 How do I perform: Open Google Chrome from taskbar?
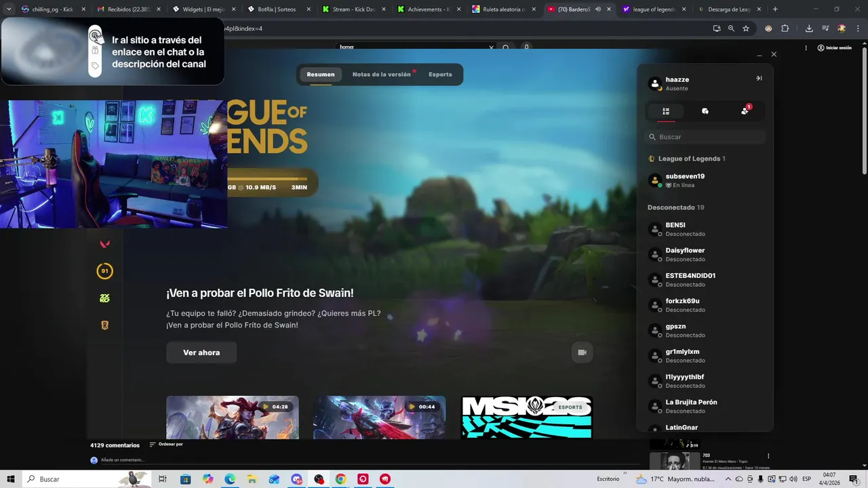click(340, 479)
